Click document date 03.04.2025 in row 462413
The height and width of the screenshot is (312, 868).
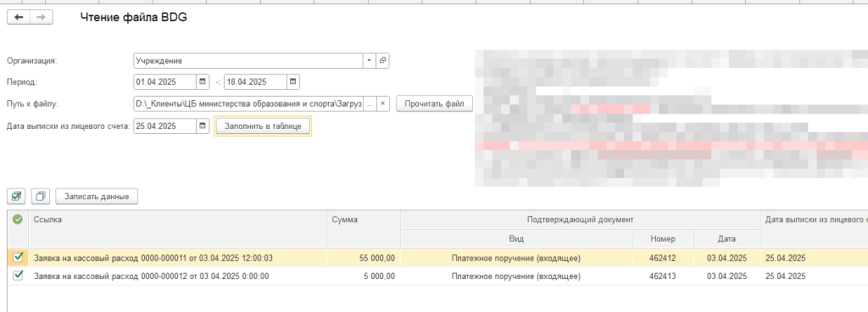click(x=726, y=276)
